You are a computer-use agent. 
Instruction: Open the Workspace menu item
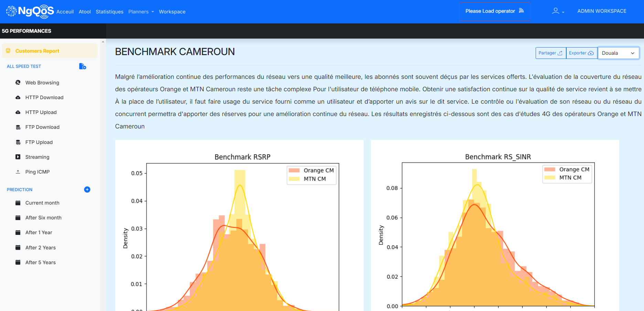pyautogui.click(x=172, y=12)
